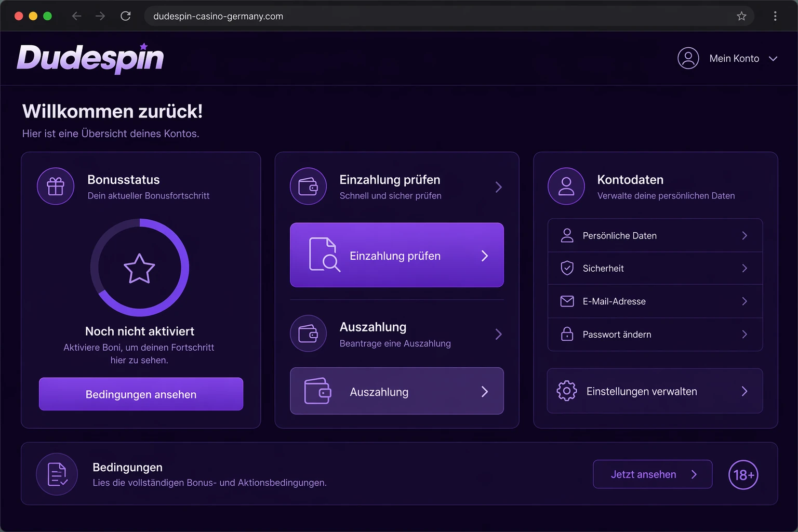The height and width of the screenshot is (532, 798).
Task: Click 'Schnell und sicher prüfen' subtitle
Action: [391, 196]
